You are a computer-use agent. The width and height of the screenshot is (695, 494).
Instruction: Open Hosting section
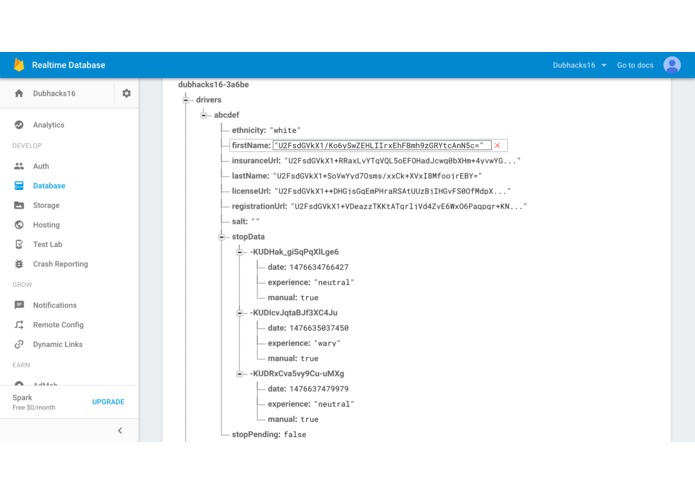pos(46,225)
